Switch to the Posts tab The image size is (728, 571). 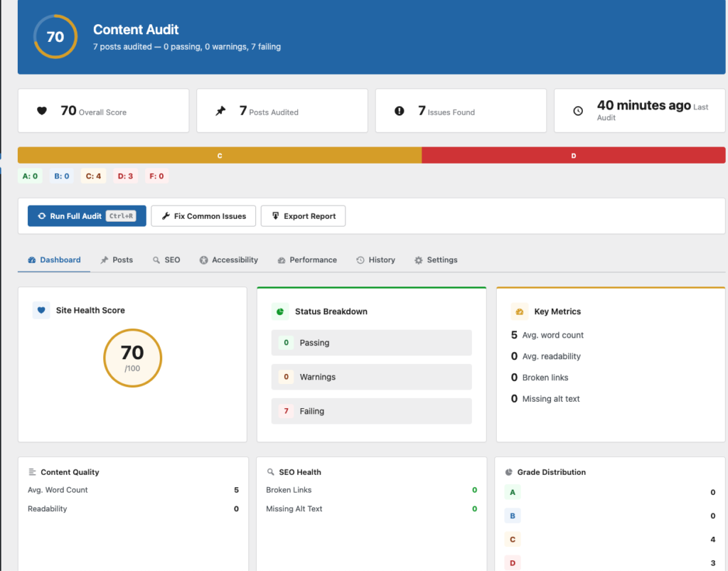tap(117, 260)
